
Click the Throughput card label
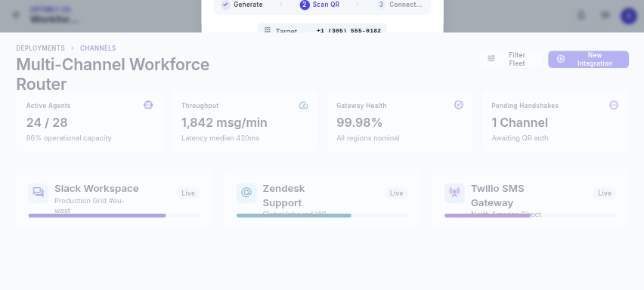click(200, 106)
